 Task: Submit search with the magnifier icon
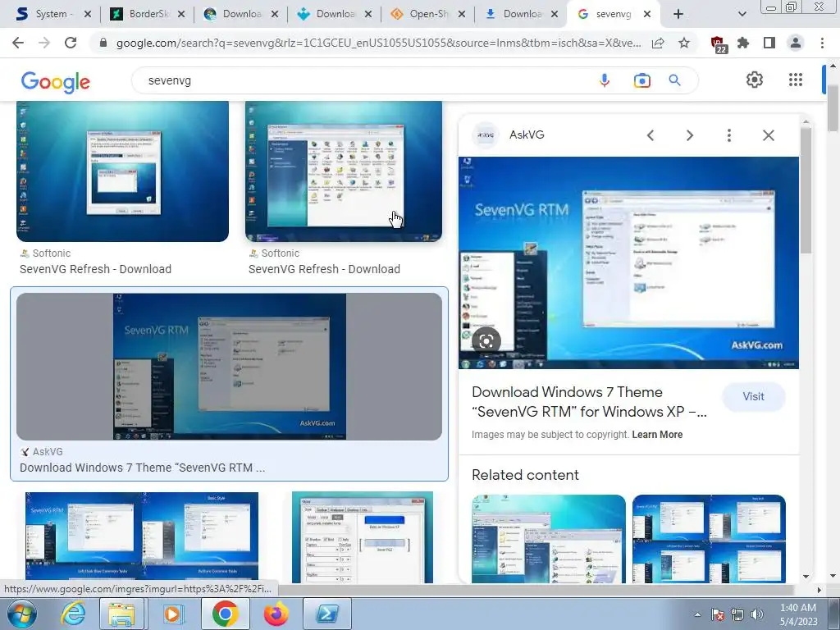coord(674,80)
